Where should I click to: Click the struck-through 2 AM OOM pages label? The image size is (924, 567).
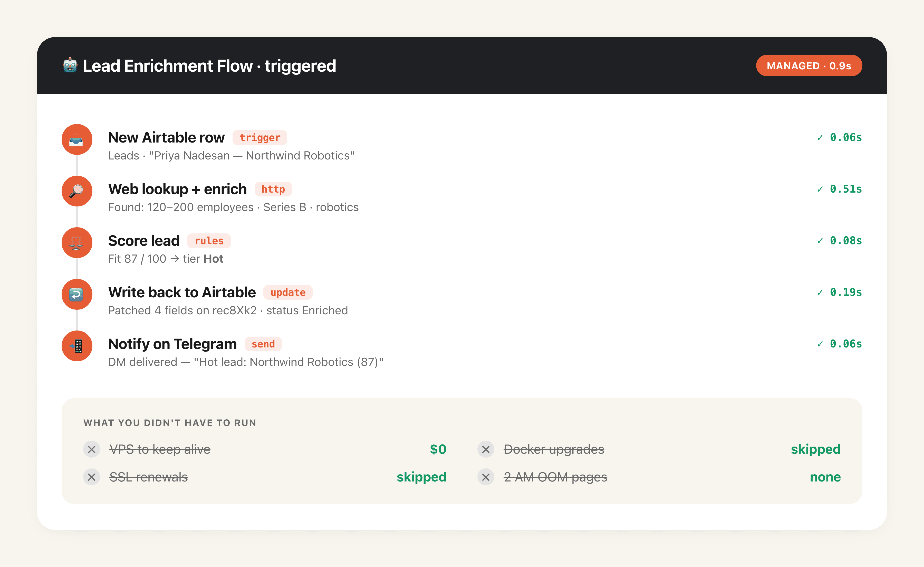555,477
